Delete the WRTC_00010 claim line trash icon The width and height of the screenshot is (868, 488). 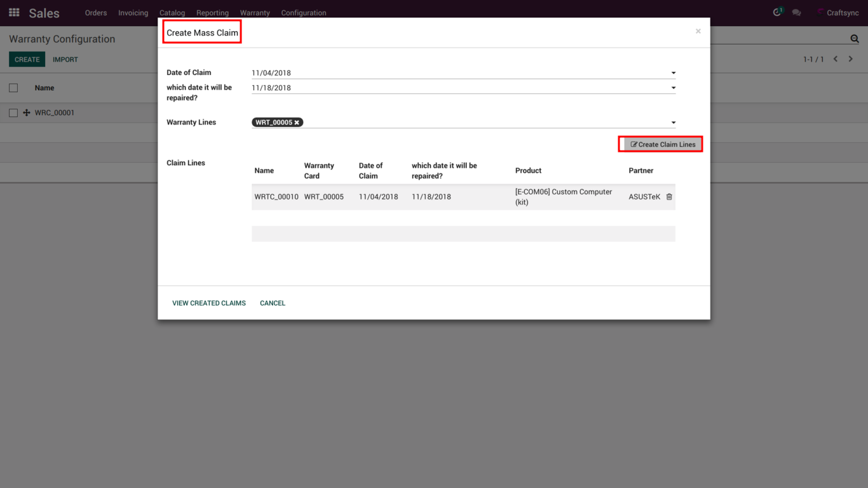(669, 197)
